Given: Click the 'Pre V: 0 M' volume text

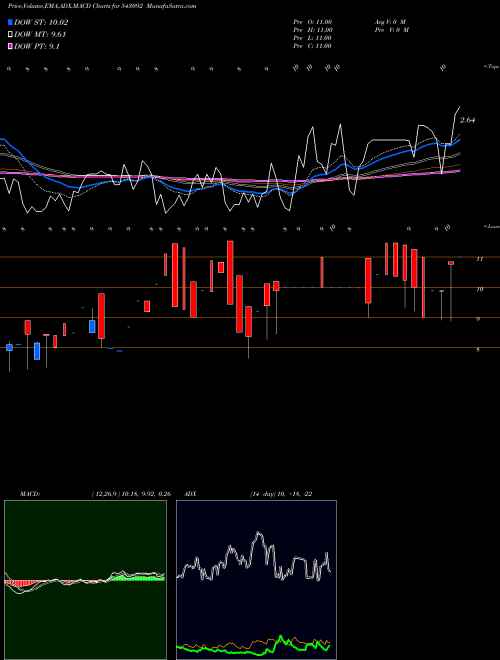Looking at the screenshot, I should click(392, 30).
